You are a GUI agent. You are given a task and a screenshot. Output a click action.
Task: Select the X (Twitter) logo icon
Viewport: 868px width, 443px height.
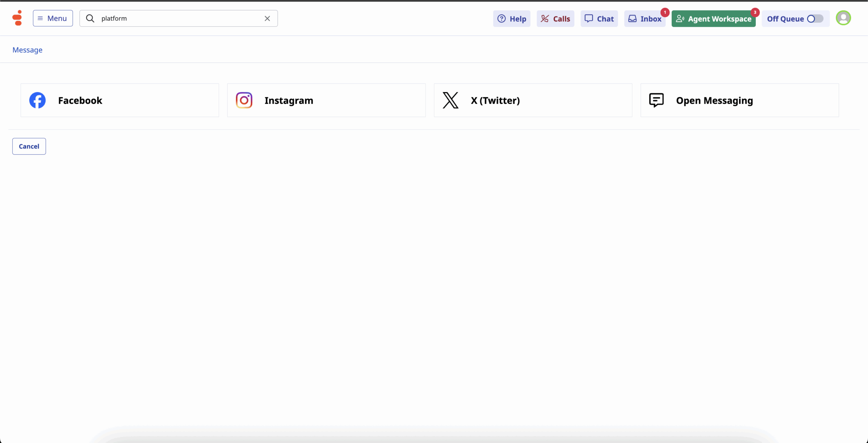click(x=451, y=100)
